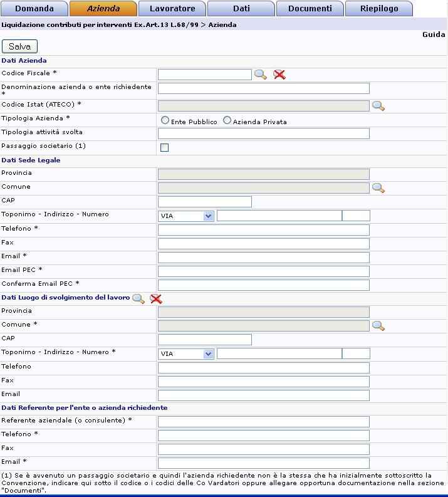
Task: Switch to the Lavoratore tab
Action: [172, 9]
